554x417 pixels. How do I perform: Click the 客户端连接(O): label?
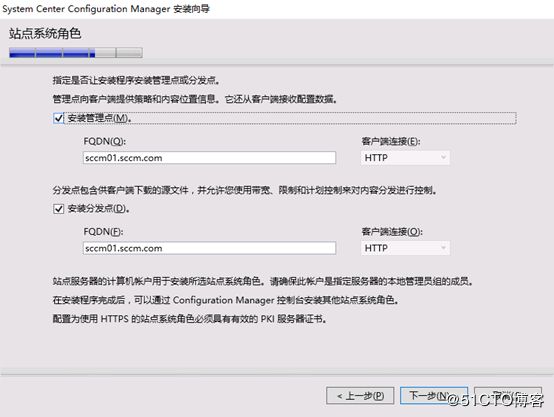click(392, 232)
